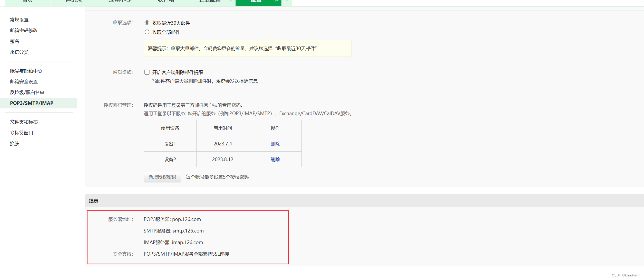The image size is (644, 279).
Task: Delete authorization for 设备2
Action: [275, 160]
